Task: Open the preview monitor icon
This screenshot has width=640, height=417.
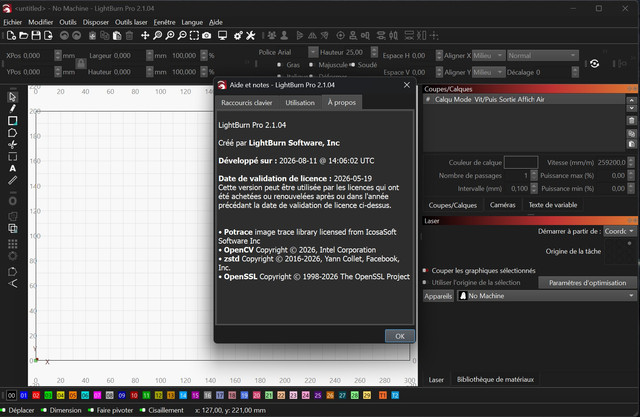Action: (x=222, y=36)
